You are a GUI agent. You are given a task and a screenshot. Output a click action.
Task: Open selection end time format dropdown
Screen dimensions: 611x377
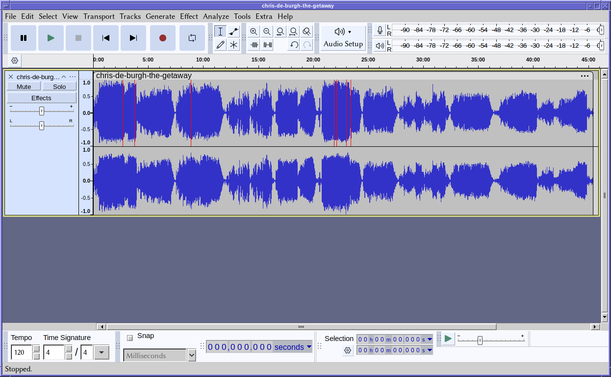pyautogui.click(x=429, y=350)
